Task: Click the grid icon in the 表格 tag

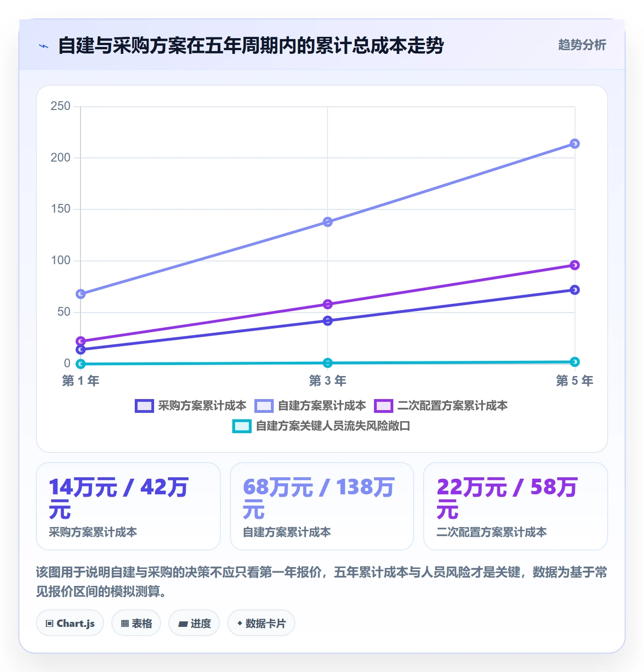Action: point(125,624)
